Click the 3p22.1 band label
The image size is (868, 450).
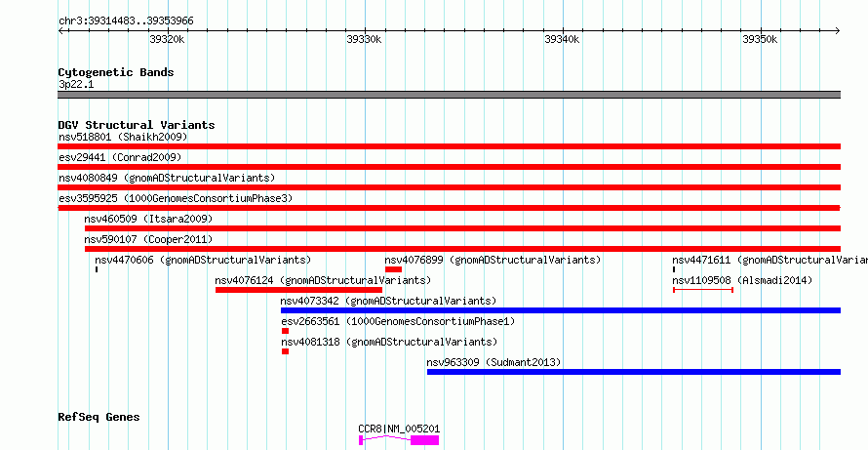(x=76, y=85)
